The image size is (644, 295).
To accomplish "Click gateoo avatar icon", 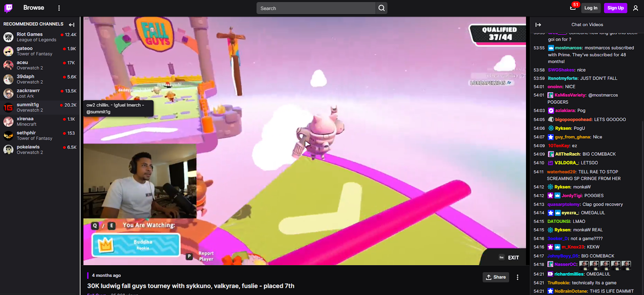I will click(8, 51).
